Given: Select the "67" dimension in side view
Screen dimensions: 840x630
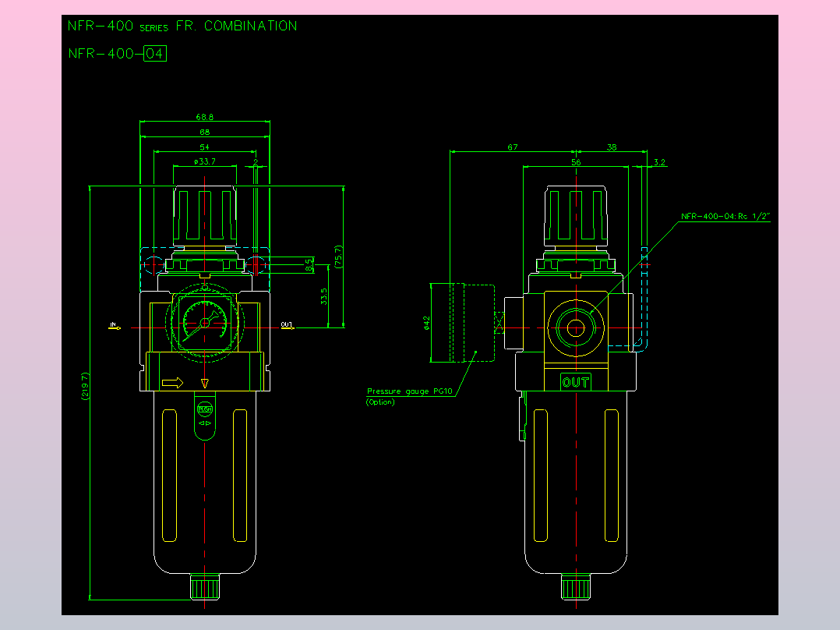Looking at the screenshot, I should pos(513,147).
